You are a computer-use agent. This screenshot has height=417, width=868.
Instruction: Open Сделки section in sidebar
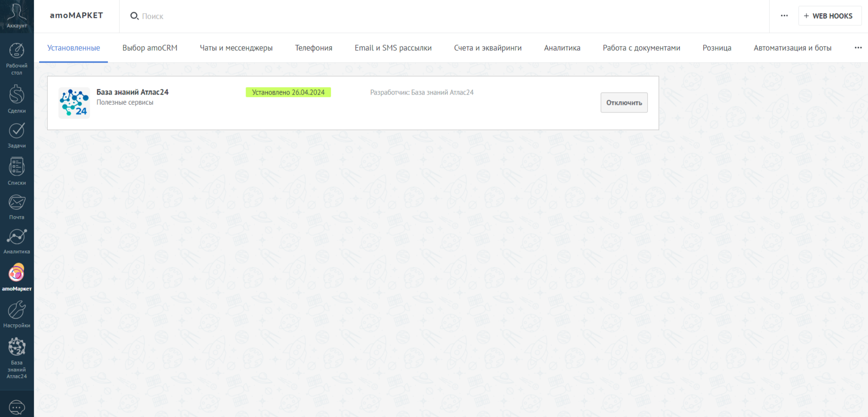(x=17, y=99)
